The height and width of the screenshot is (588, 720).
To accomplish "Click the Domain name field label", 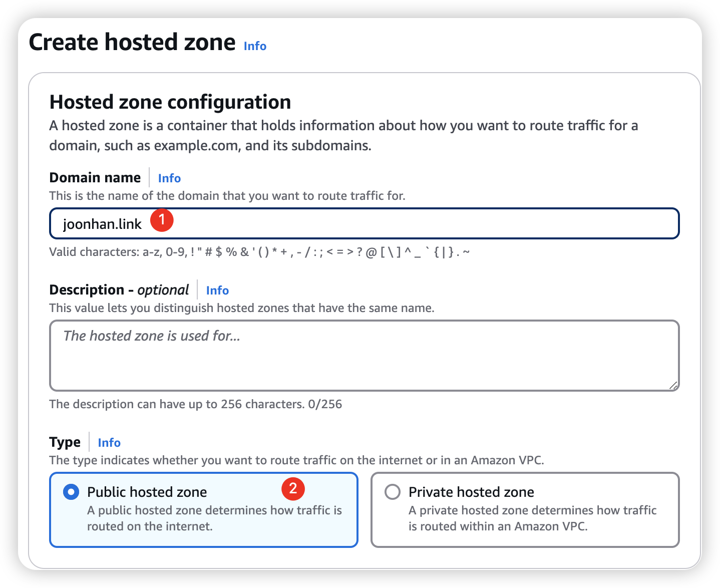I will point(95,178).
